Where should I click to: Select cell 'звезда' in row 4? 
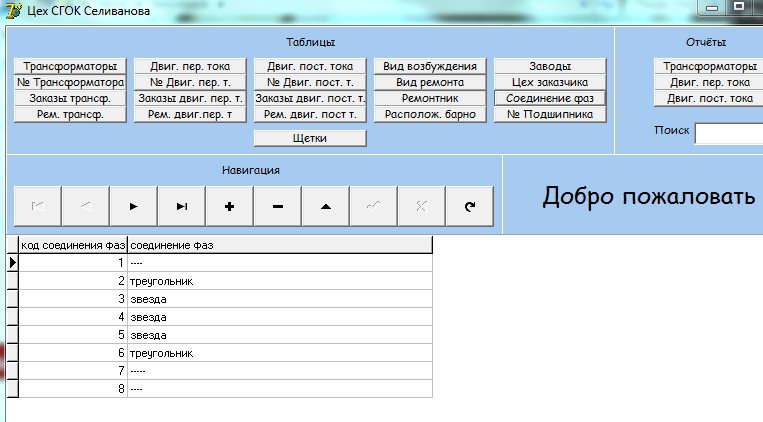click(280, 317)
